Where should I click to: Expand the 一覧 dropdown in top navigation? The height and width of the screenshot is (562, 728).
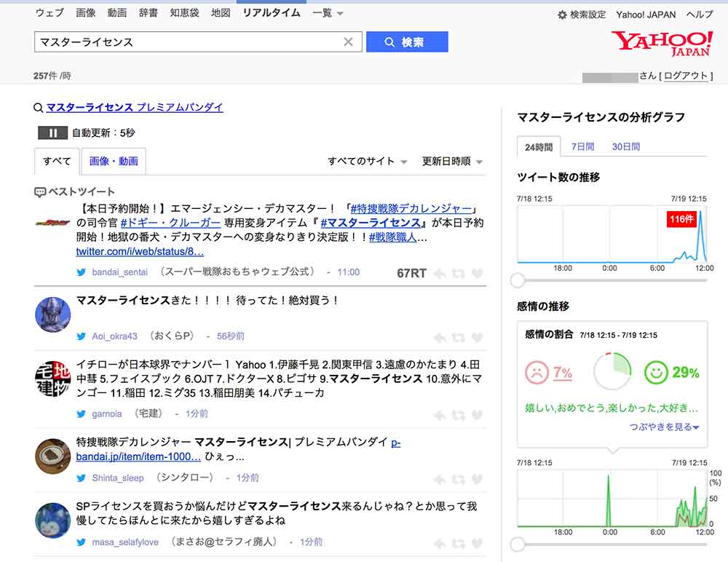(x=328, y=13)
